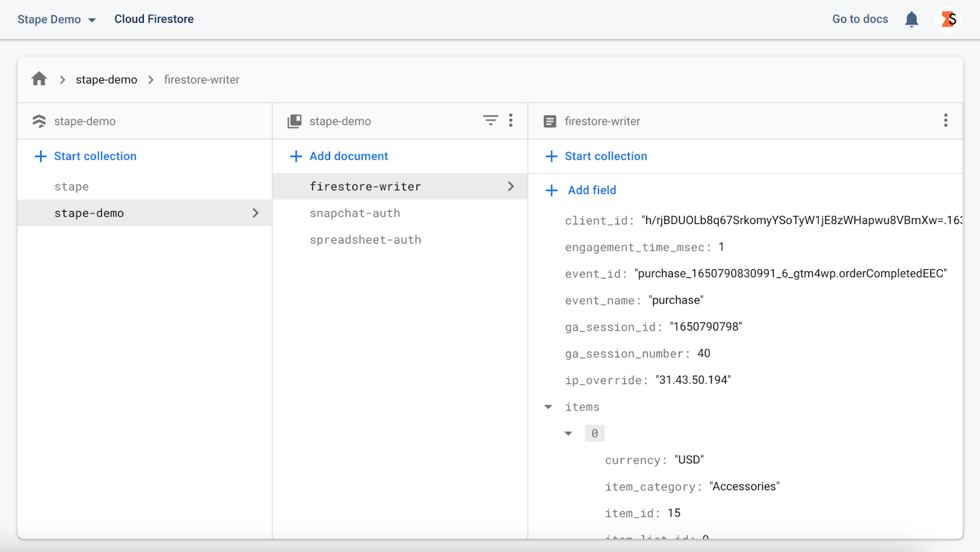Image resolution: width=980 pixels, height=552 pixels.
Task: Open the Stape Demo project dropdown
Action: [x=57, y=20]
